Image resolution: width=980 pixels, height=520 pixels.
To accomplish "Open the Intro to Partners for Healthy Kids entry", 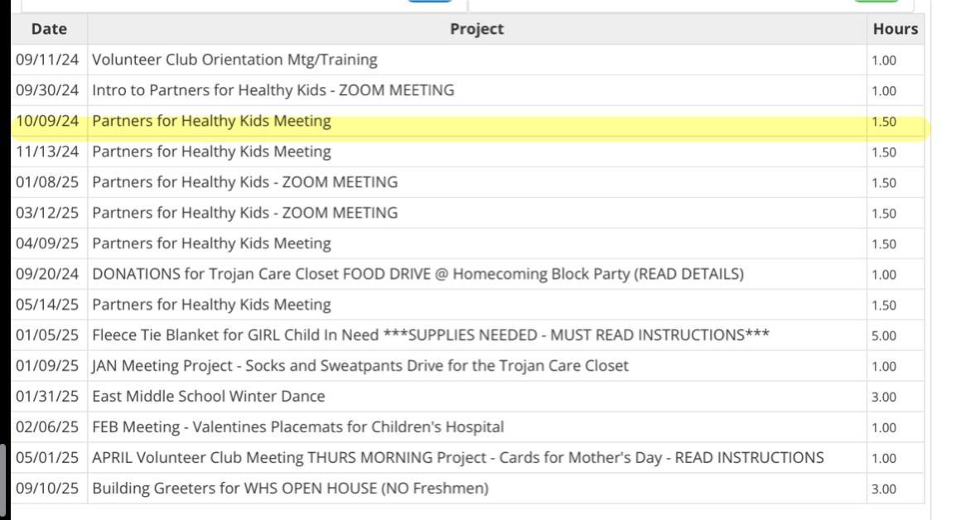I will click(x=273, y=90).
